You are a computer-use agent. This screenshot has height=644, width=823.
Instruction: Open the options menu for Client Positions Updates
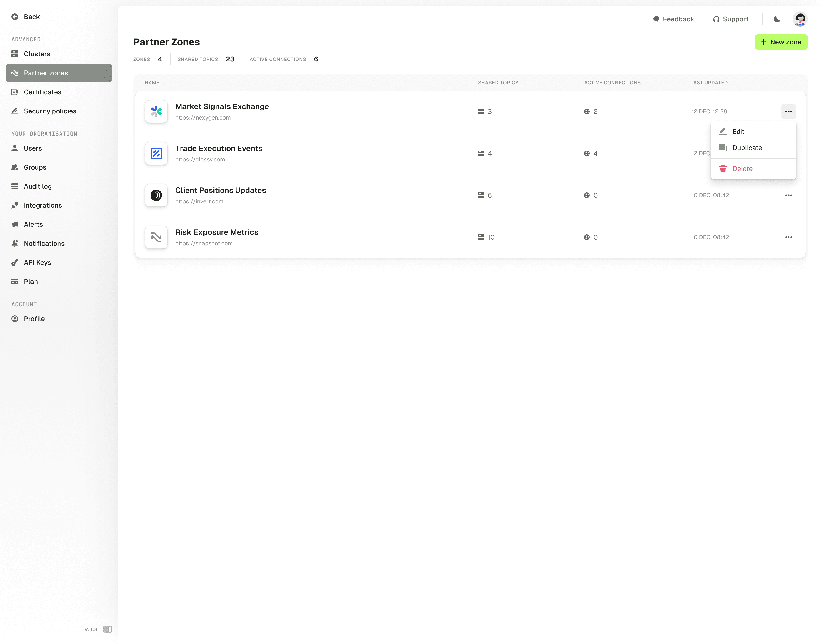[788, 195]
